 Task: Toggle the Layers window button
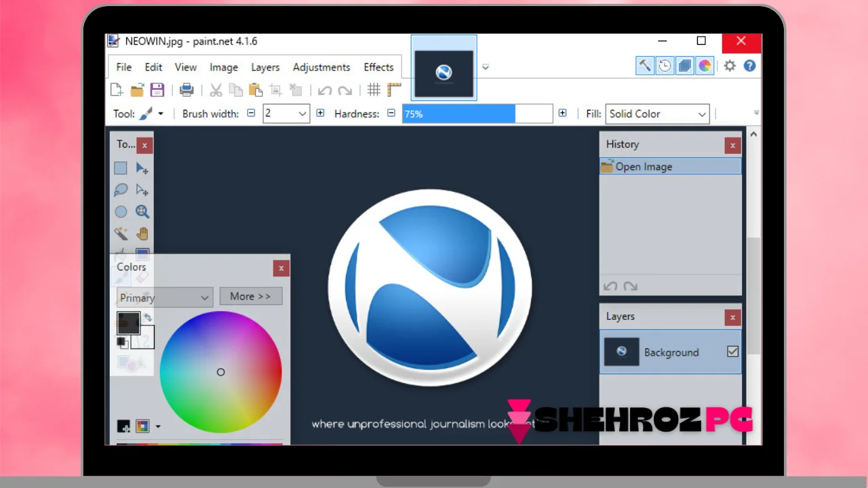(685, 66)
